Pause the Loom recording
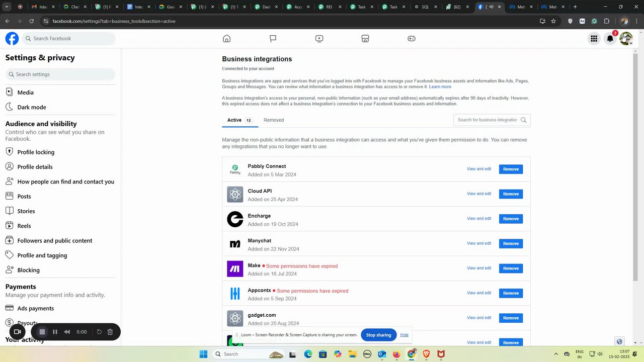This screenshot has width=644, height=362. [x=55, y=332]
